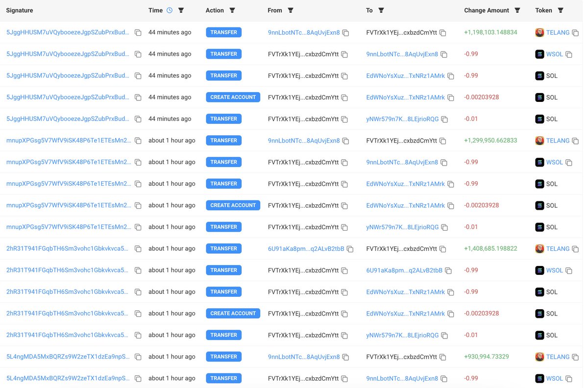Image resolution: width=588 pixels, height=388 pixels.
Task: Select the Signature column header
Action: point(20,10)
